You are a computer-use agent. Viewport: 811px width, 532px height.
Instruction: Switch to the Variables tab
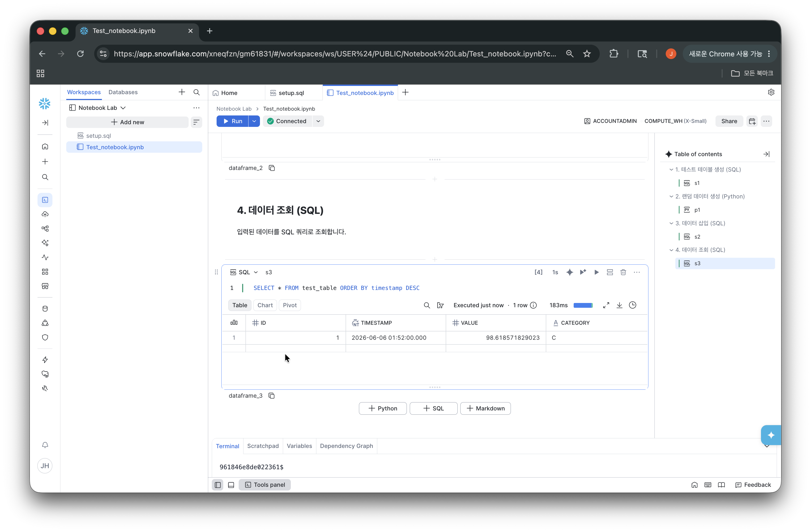pyautogui.click(x=299, y=446)
